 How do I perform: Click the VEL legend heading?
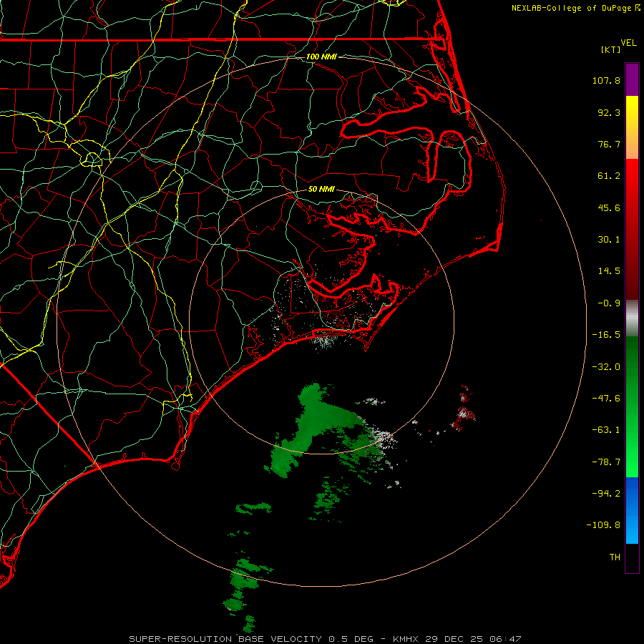pyautogui.click(x=628, y=43)
